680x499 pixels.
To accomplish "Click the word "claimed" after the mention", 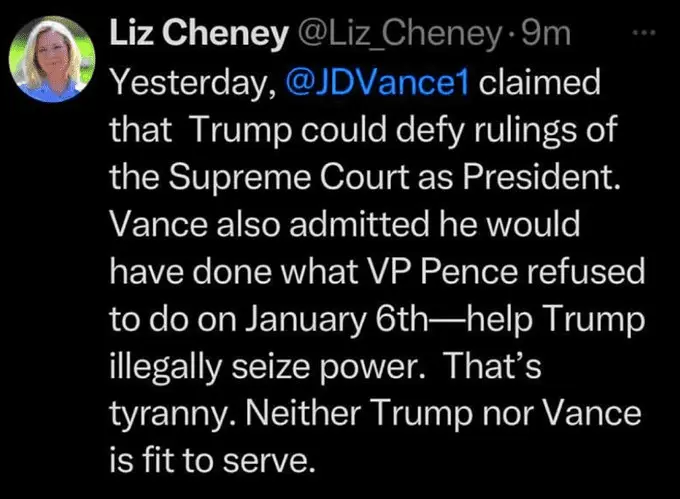I will [540, 83].
